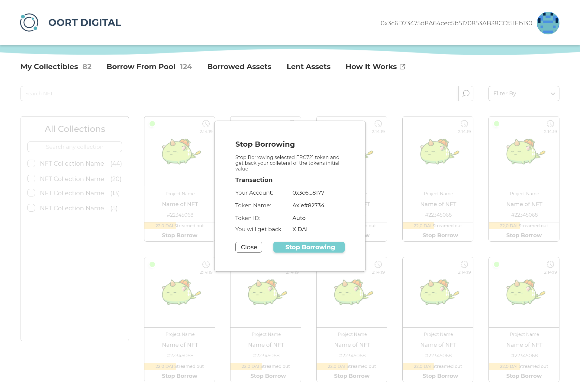Viewport: 580px width, 392px height.
Task: Open How It Works link
Action: pyautogui.click(x=375, y=67)
